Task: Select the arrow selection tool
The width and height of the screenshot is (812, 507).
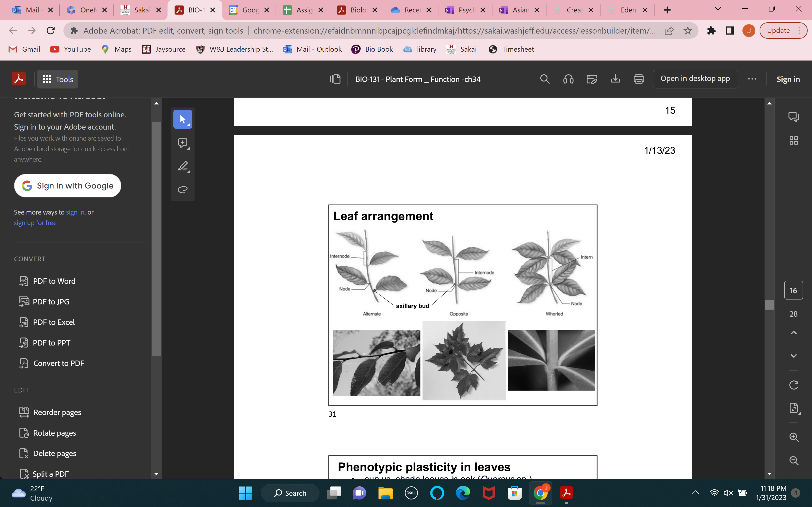Action: [183, 119]
